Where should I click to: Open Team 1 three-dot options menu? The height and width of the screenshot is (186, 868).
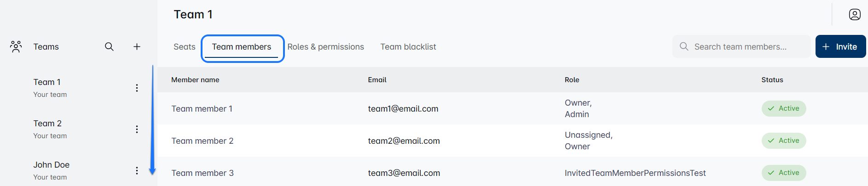[137, 88]
